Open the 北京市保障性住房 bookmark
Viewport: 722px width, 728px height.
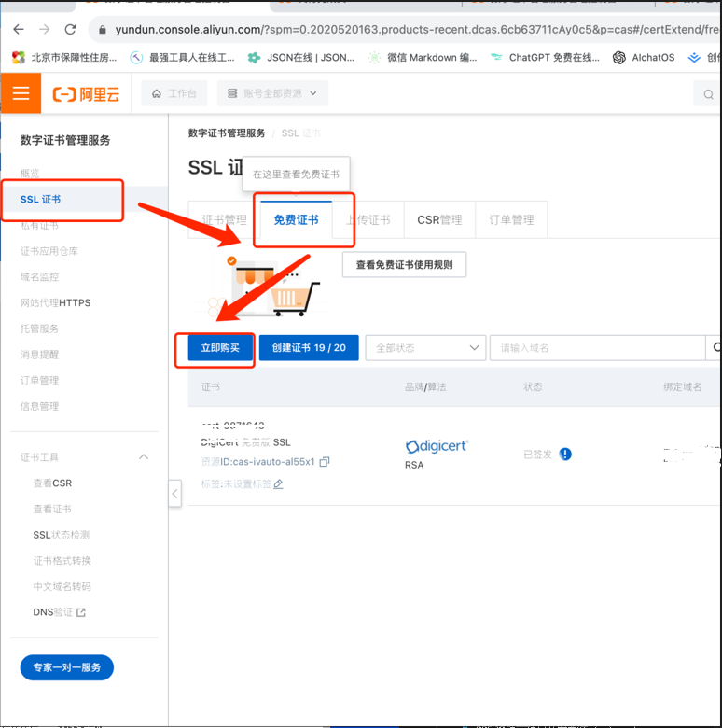pos(64,58)
